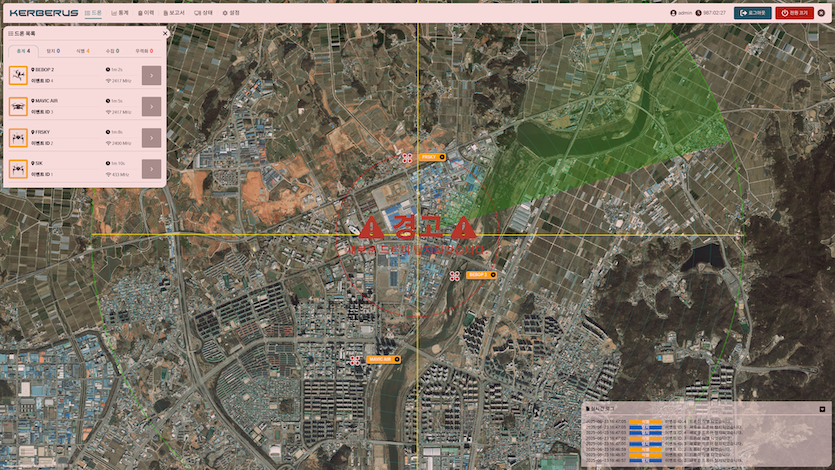
Task: Collapse the real-time log panel
Action: click(x=822, y=409)
